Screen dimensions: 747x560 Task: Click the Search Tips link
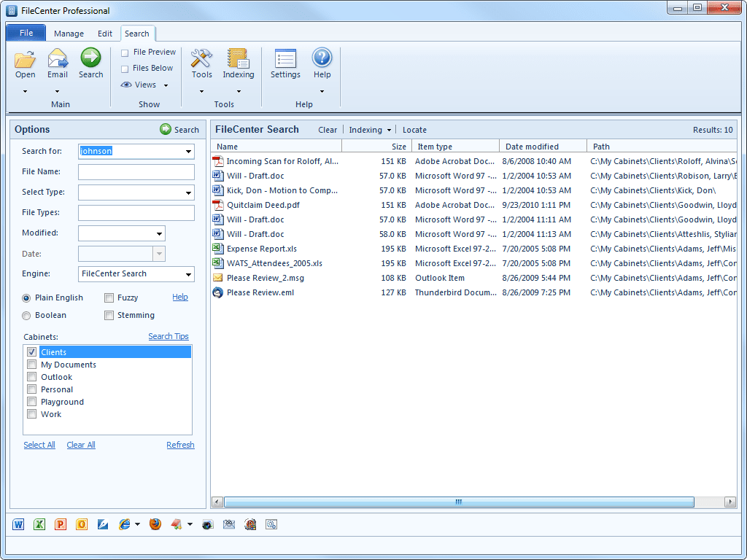(168, 336)
